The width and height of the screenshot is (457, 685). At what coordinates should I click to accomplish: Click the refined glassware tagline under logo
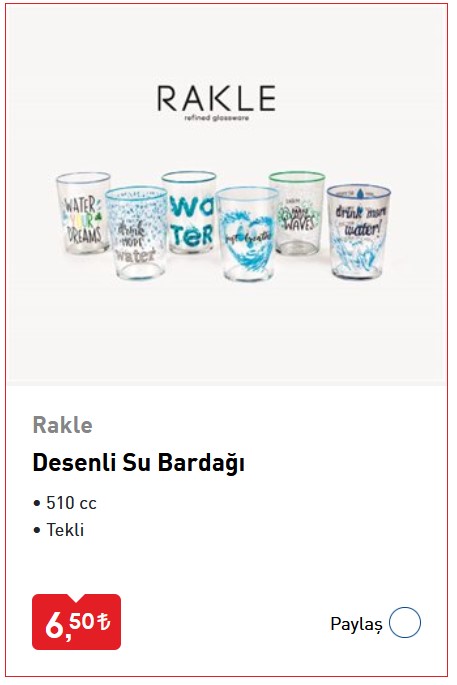(216, 118)
